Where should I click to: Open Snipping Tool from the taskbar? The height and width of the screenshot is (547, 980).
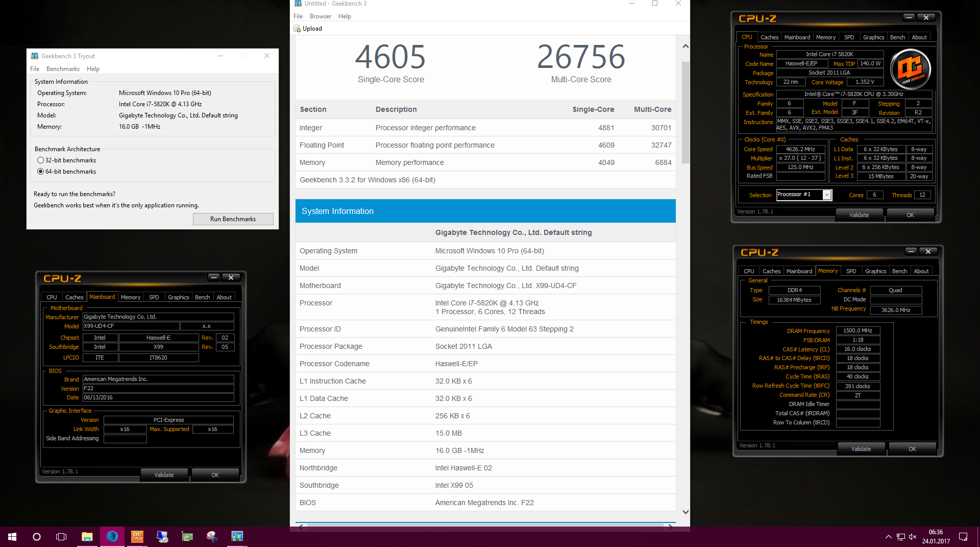212,537
